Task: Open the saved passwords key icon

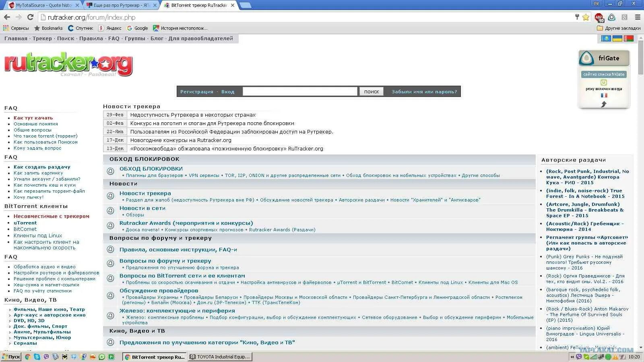Action: click(x=577, y=17)
